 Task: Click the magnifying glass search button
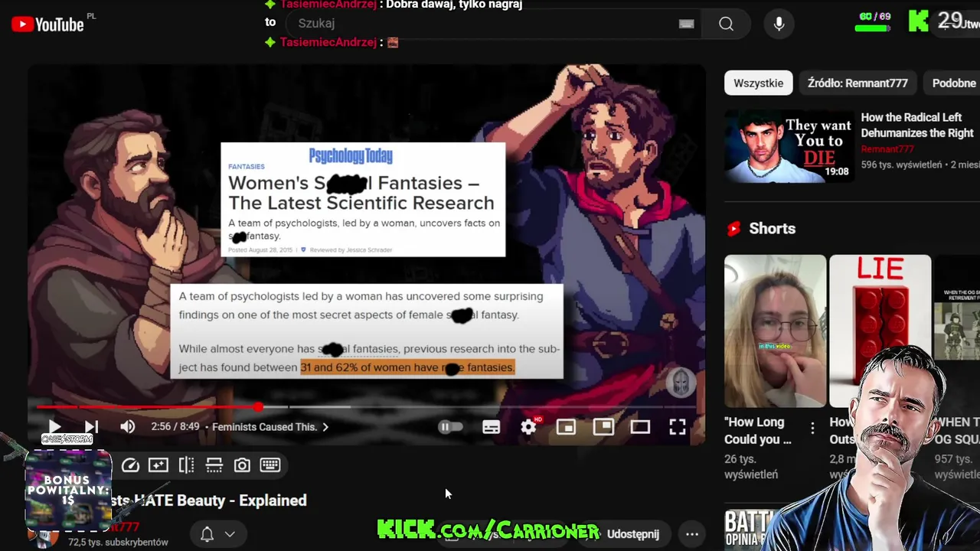726,24
